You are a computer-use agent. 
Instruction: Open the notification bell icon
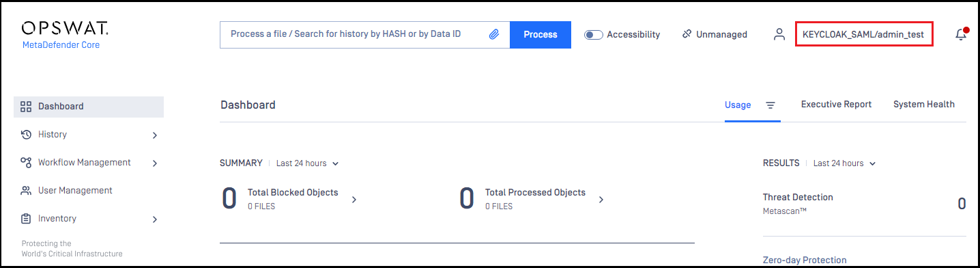point(961,34)
